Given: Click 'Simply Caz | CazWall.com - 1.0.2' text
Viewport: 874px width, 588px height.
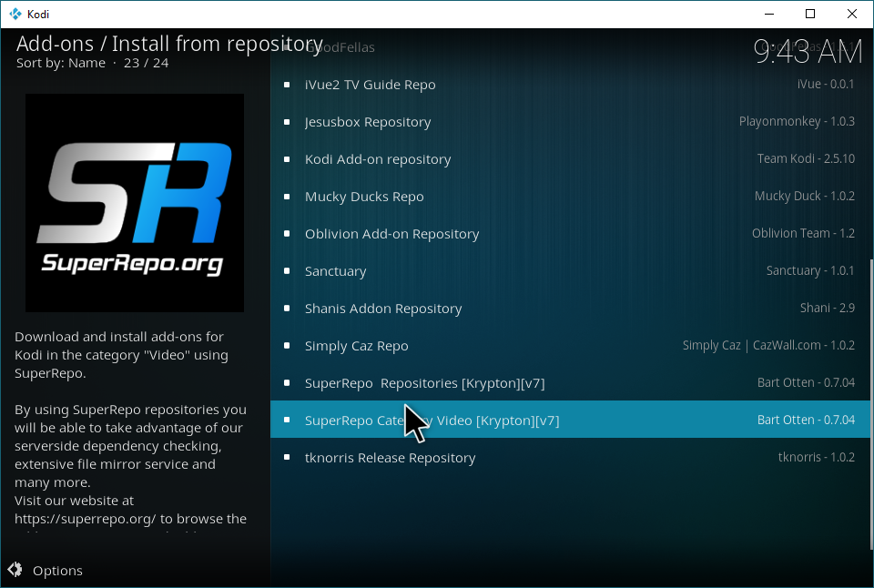Looking at the screenshot, I should (x=768, y=346).
